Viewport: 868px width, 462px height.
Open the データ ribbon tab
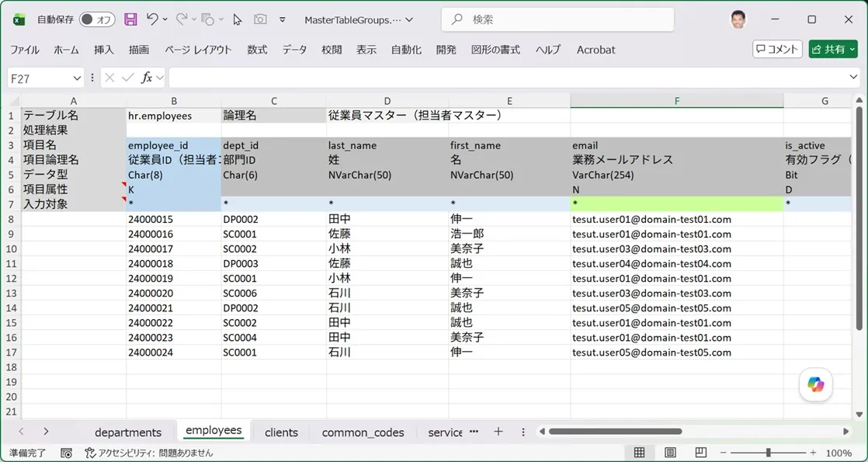(294, 50)
